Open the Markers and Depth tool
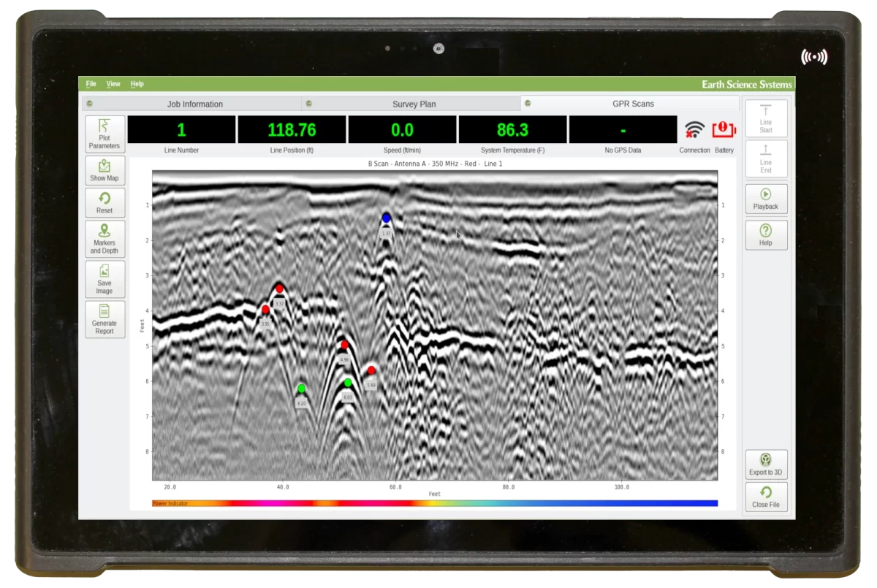 point(104,239)
